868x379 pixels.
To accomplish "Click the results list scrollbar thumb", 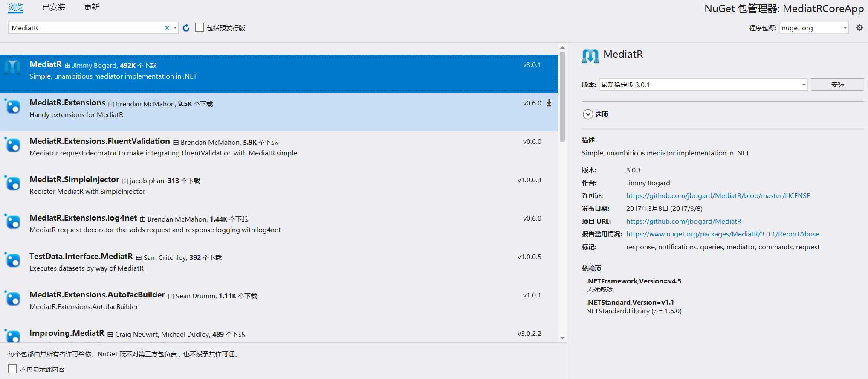I will 562,97.
